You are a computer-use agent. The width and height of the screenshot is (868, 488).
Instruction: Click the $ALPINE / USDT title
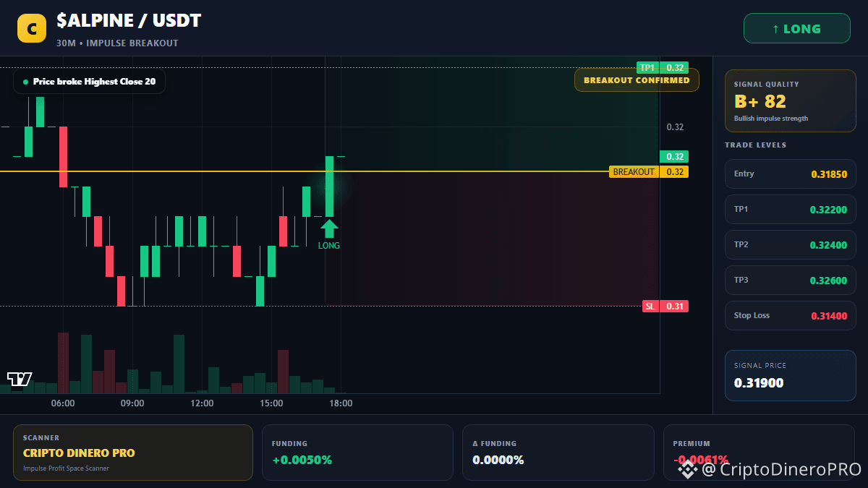pyautogui.click(x=129, y=21)
